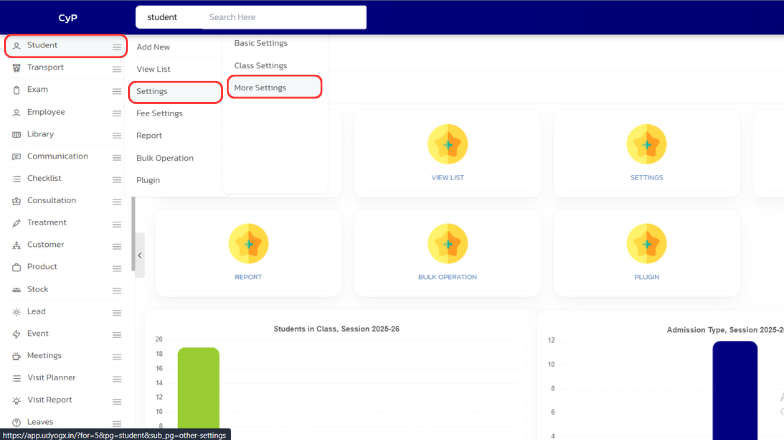Select Fee Settings from Student menu

(159, 113)
